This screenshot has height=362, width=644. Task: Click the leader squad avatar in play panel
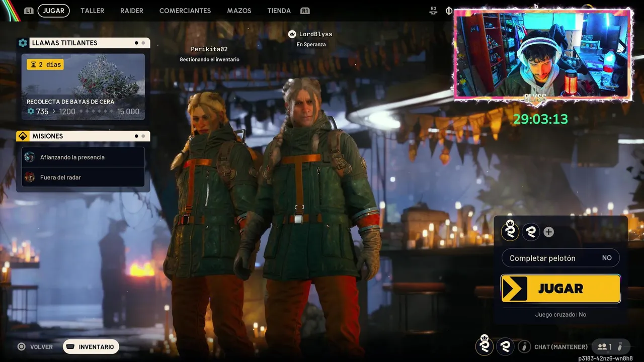511,231
